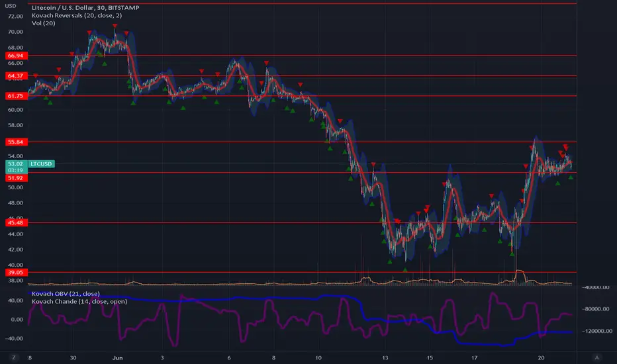Viewport: 617px width, 364px height.
Task: Click the -120000.00 OBV axis value
Action: [x=597, y=332]
